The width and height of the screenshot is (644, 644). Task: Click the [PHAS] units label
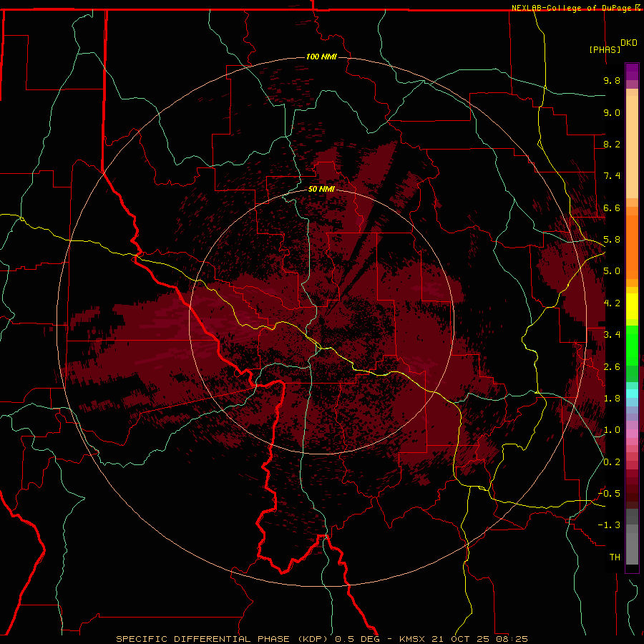point(605,49)
